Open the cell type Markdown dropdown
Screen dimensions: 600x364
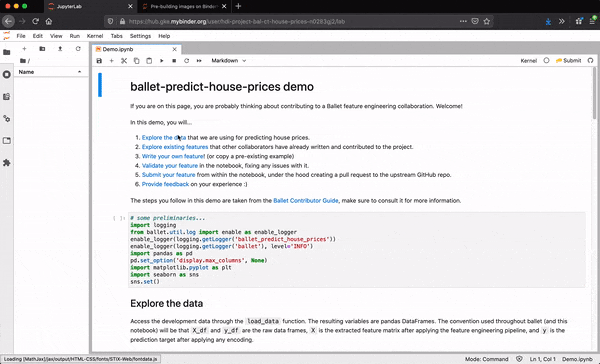pyautogui.click(x=228, y=60)
